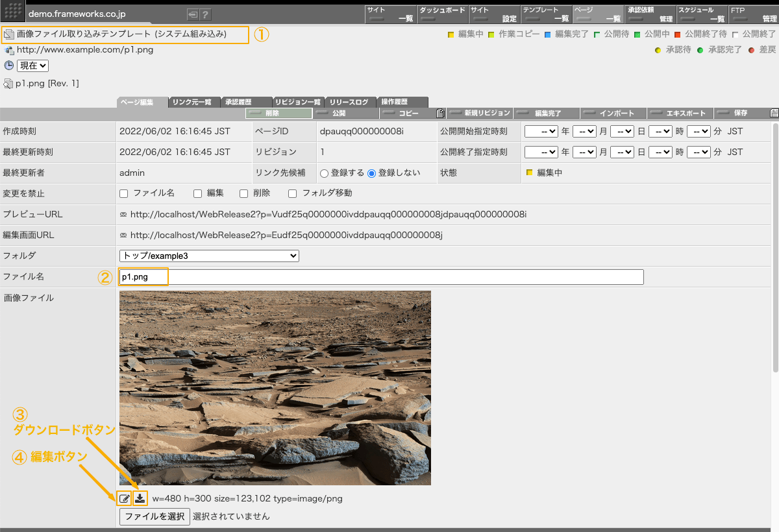Image resolution: width=779 pixels, height=532 pixels.
Task: Check the ファイル名 change-prohibit checkbox
Action: (124, 193)
